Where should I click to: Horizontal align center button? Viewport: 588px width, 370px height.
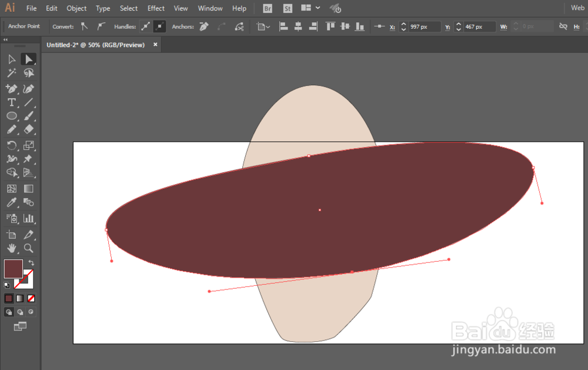pyautogui.click(x=298, y=26)
